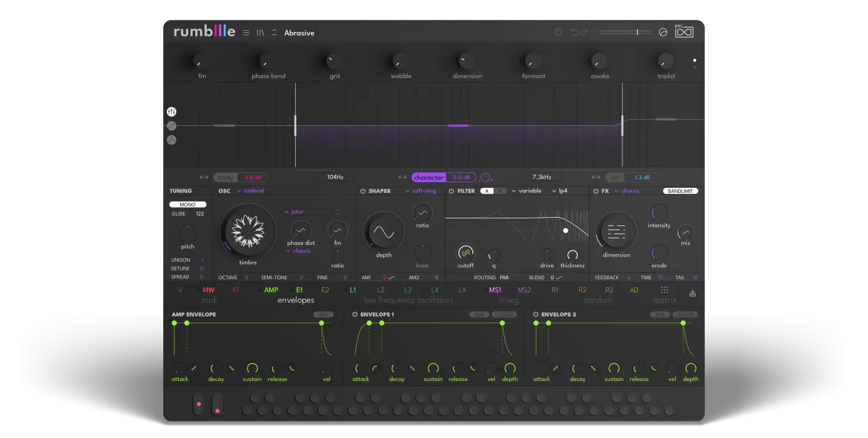Toggle the SHAPER power button

[363, 191]
